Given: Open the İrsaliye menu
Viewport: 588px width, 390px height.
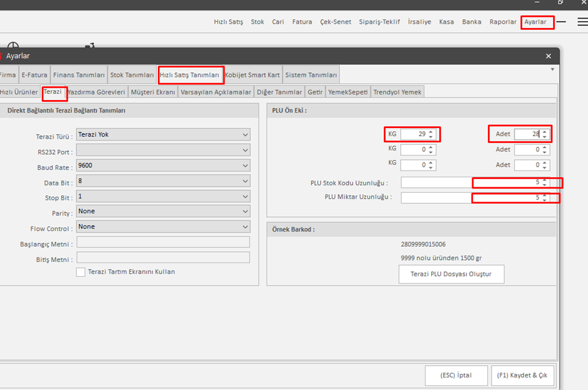Looking at the screenshot, I should (x=419, y=22).
